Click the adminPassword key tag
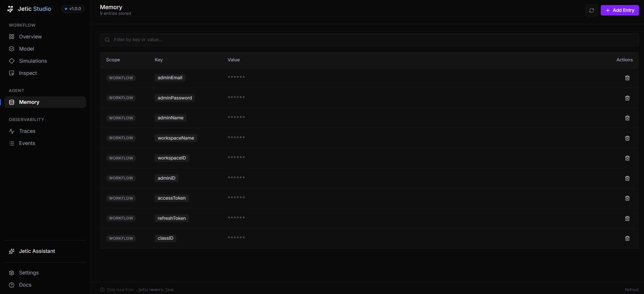Image resolution: width=644 pixels, height=294 pixels. (x=175, y=98)
